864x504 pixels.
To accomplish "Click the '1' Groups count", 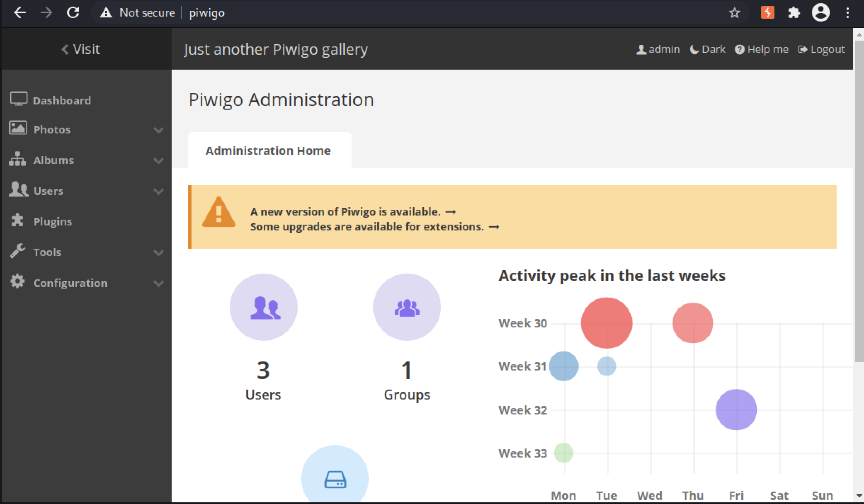I will 407,370.
